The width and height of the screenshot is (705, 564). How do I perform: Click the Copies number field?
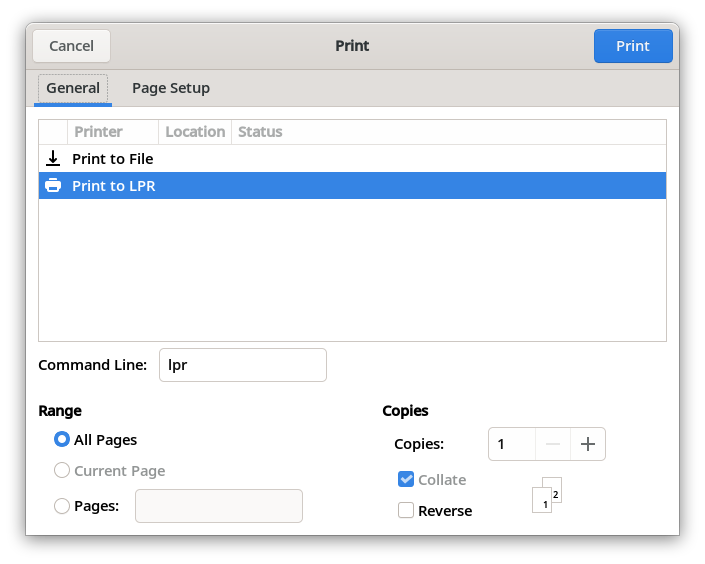click(512, 444)
